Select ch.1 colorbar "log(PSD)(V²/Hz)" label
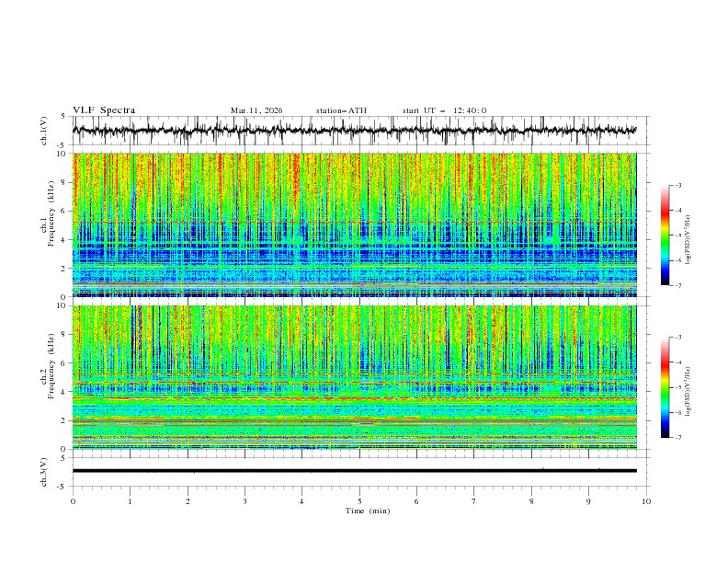Screen dimensions: 728x563 (688, 240)
